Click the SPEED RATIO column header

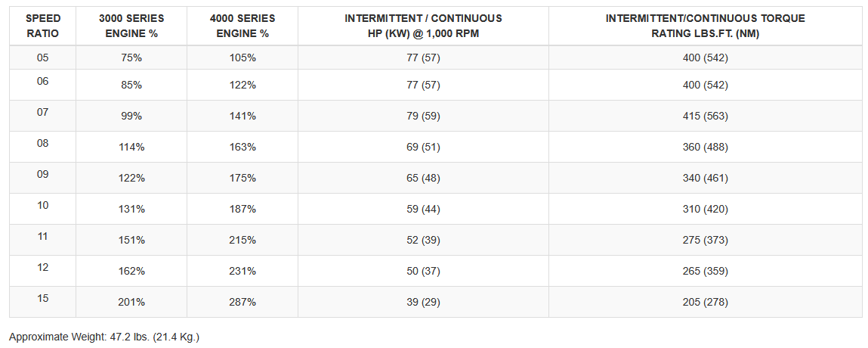pyautogui.click(x=42, y=26)
